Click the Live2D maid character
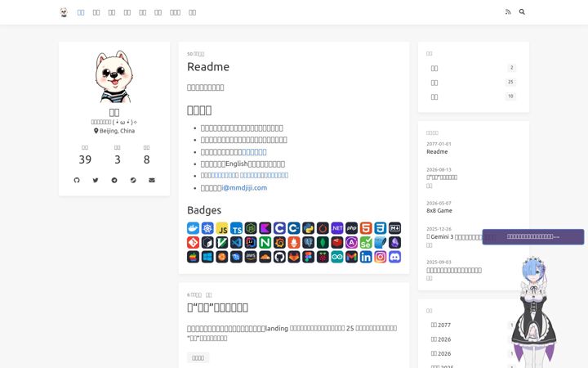The height and width of the screenshot is (368, 588). click(x=533, y=312)
